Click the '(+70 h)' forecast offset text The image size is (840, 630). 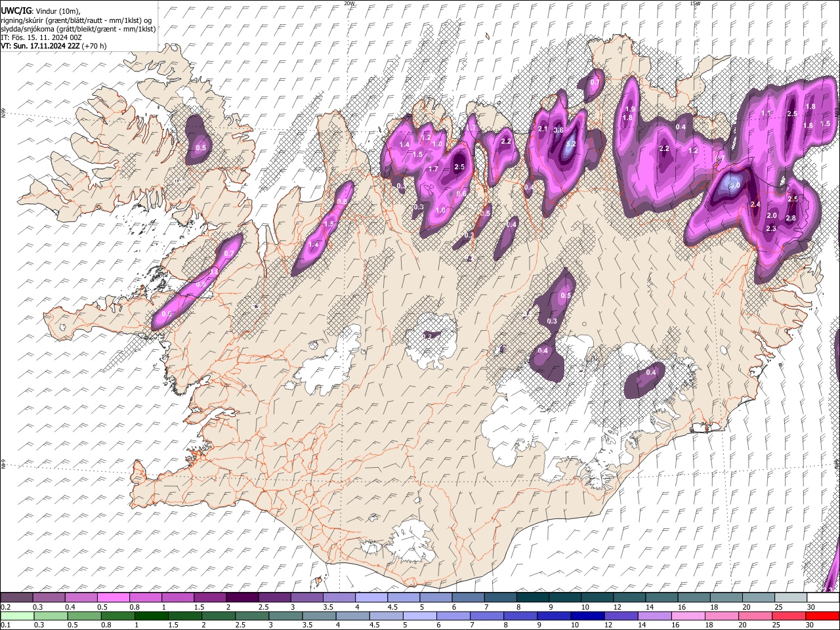point(94,46)
